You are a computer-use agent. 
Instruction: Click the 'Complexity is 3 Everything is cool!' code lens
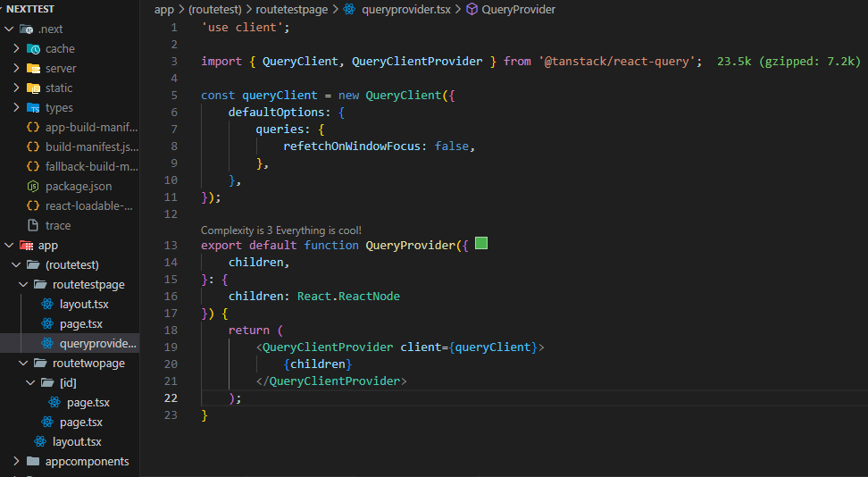(280, 230)
